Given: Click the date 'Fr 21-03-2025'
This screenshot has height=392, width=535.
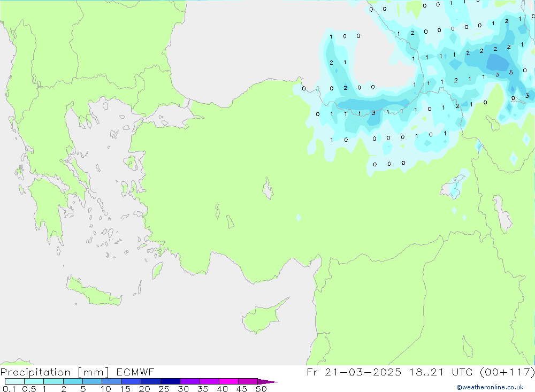Looking at the screenshot, I should (354, 372).
